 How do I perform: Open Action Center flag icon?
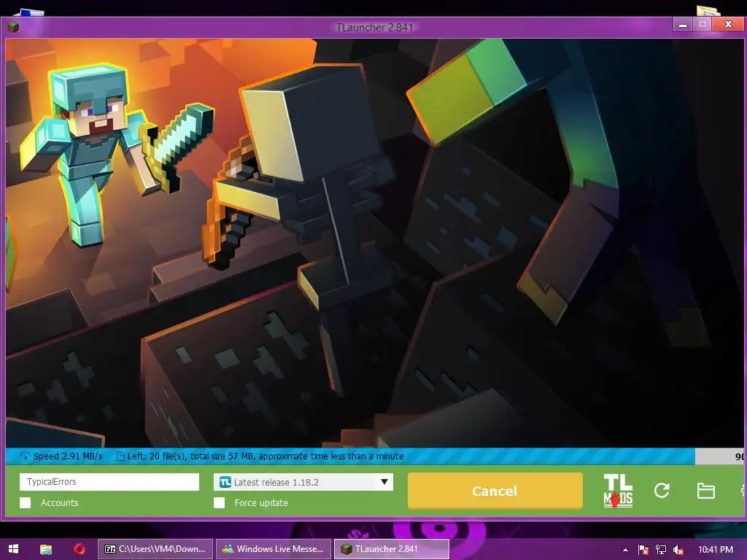pyautogui.click(x=643, y=550)
